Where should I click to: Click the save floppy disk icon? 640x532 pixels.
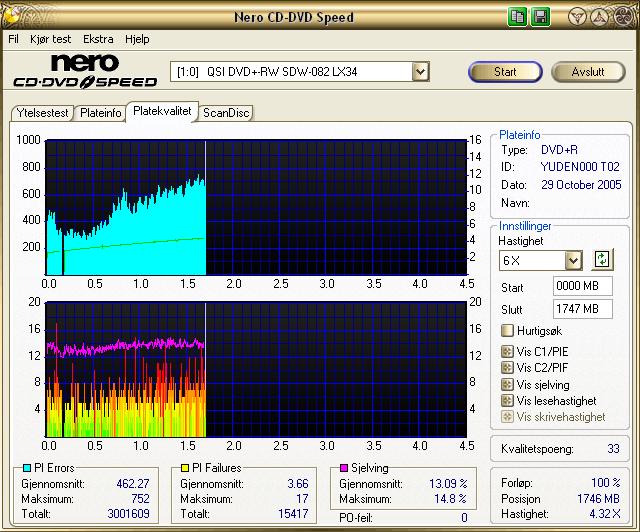pyautogui.click(x=540, y=17)
